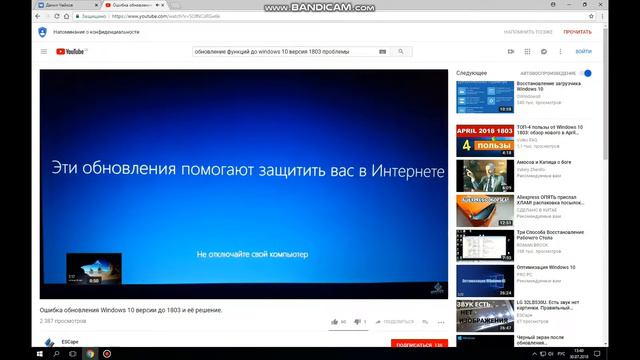
Task: Close the YouTube browser tab
Action: [163, 5]
